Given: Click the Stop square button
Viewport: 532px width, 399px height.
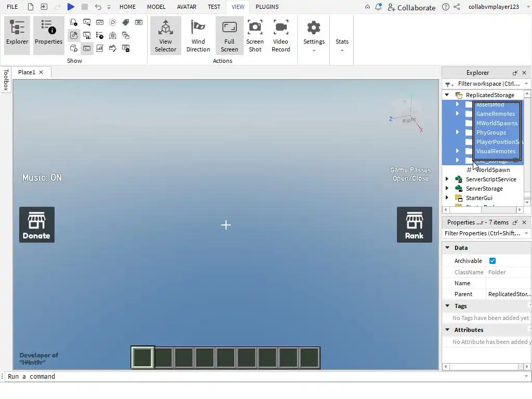Looking at the screenshot, I should (85, 7).
